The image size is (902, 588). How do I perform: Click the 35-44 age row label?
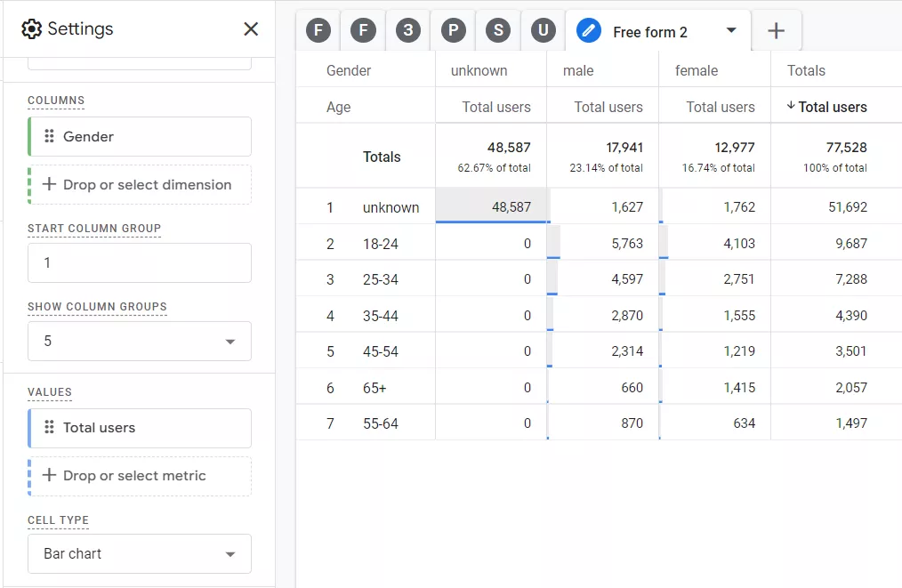pyautogui.click(x=380, y=316)
